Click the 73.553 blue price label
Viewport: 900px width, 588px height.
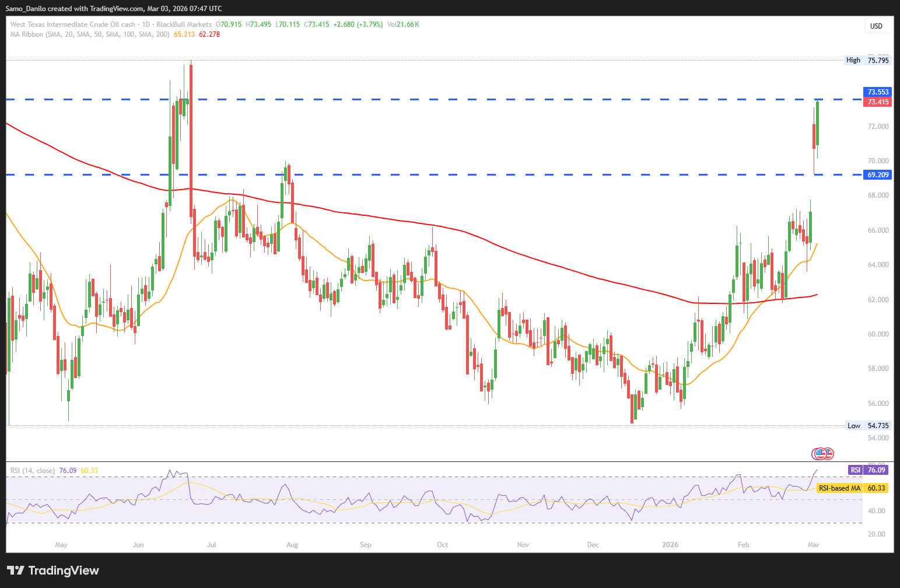pos(877,92)
